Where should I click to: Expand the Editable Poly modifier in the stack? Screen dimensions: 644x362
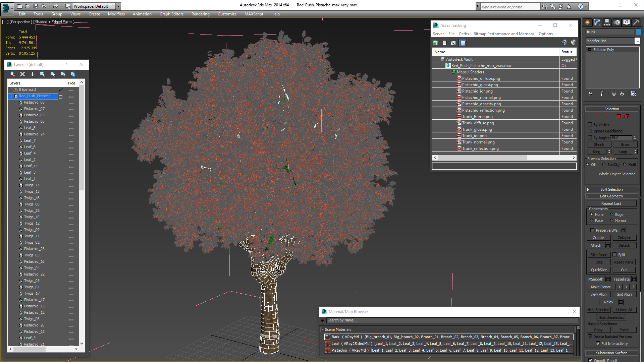590,50
